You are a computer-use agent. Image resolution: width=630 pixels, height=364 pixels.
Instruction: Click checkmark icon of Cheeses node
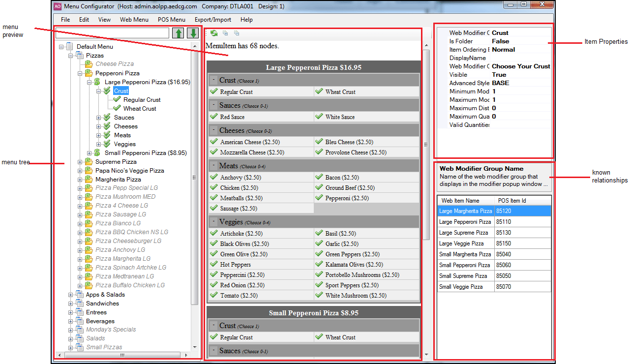coord(107,126)
